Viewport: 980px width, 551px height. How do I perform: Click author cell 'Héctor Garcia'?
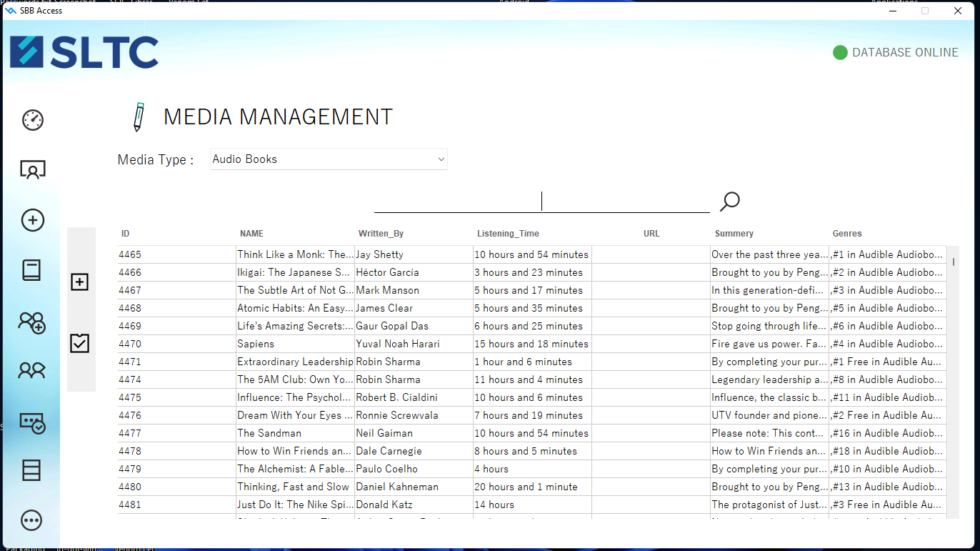414,272
